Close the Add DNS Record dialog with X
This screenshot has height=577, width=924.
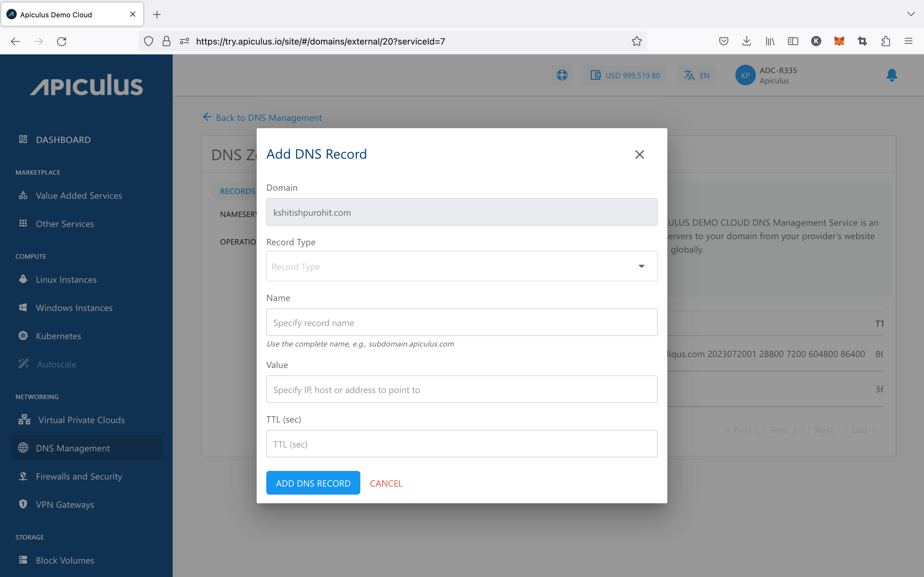coord(639,154)
